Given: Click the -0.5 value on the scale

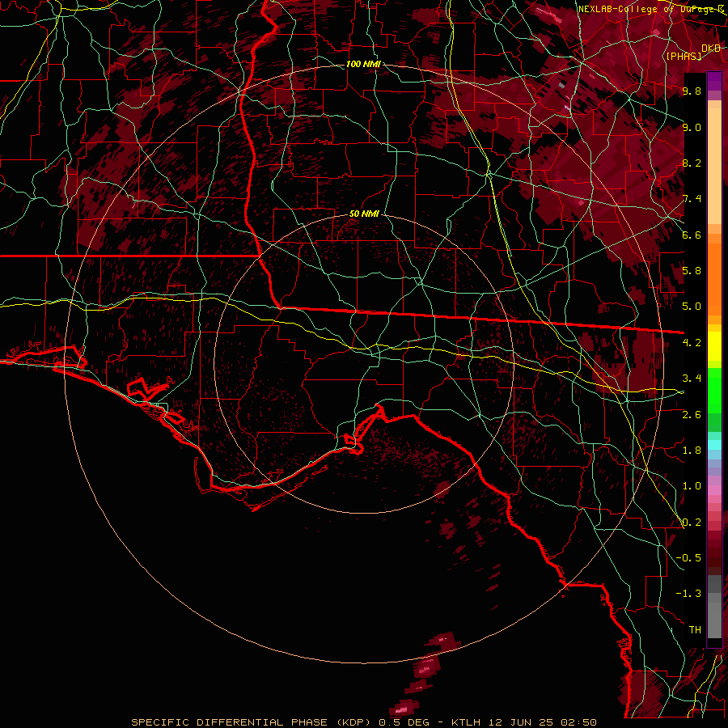Looking at the screenshot, I should click(688, 558).
